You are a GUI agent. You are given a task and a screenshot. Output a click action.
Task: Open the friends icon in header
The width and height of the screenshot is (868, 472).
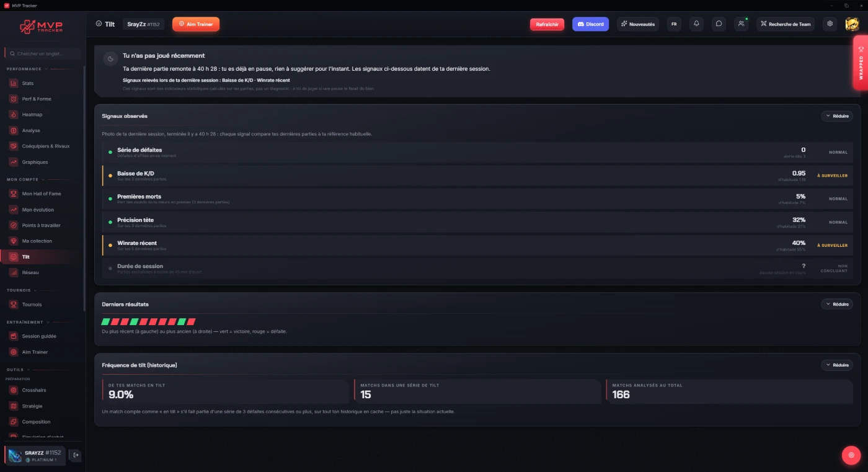pyautogui.click(x=741, y=24)
